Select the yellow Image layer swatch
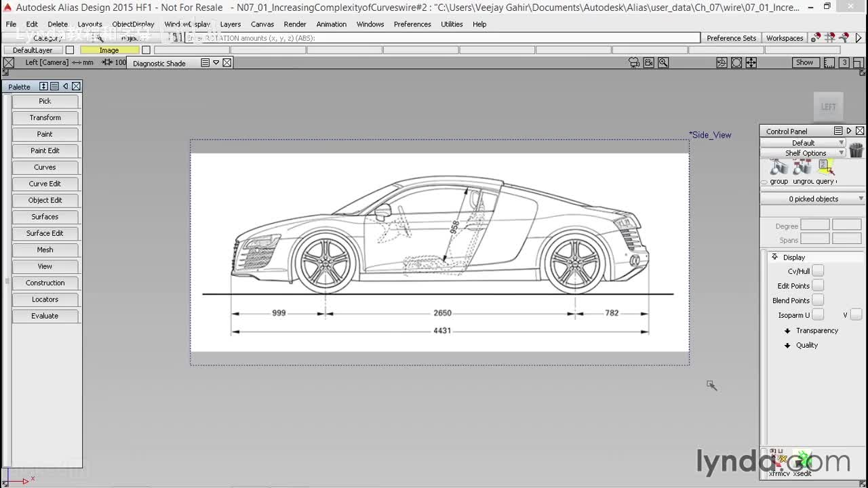The image size is (868, 488). [x=109, y=50]
